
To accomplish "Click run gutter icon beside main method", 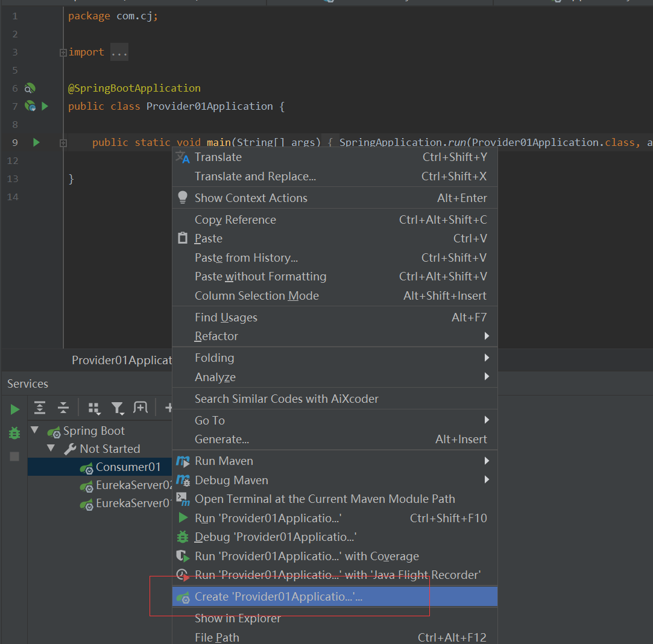I will (36, 142).
